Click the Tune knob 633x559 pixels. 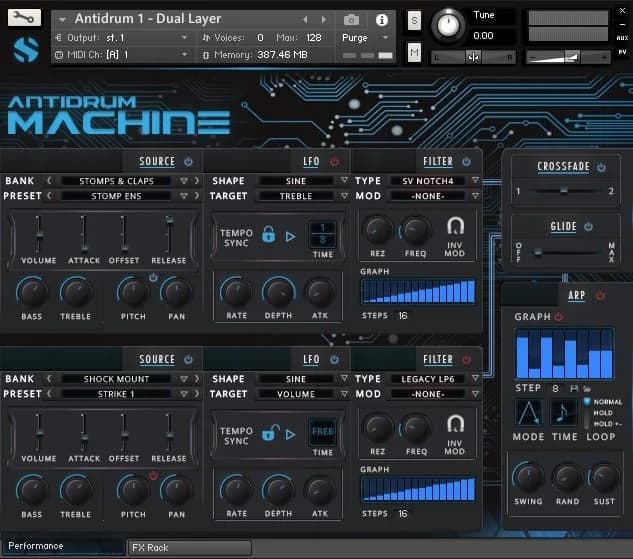pos(447,25)
